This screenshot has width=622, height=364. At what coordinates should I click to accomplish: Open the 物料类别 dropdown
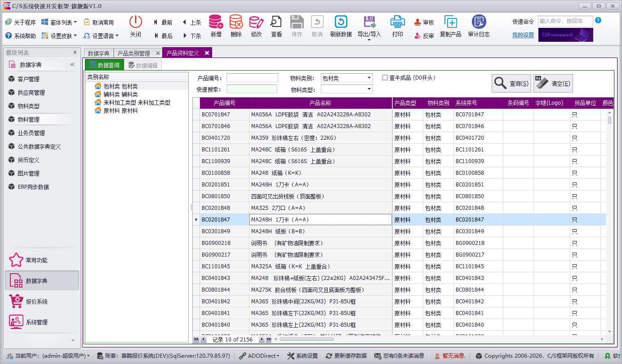[369, 78]
